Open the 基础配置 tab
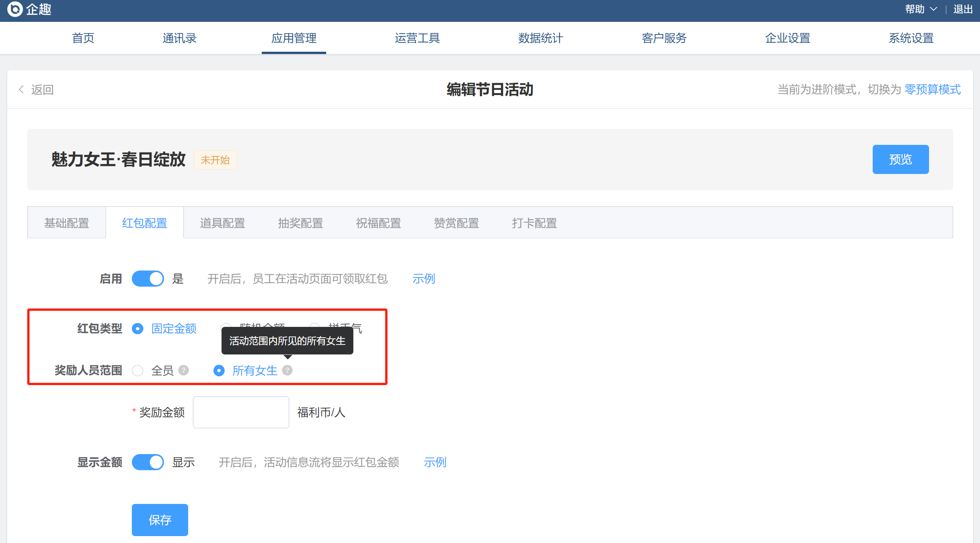The height and width of the screenshot is (543, 980). 67,223
